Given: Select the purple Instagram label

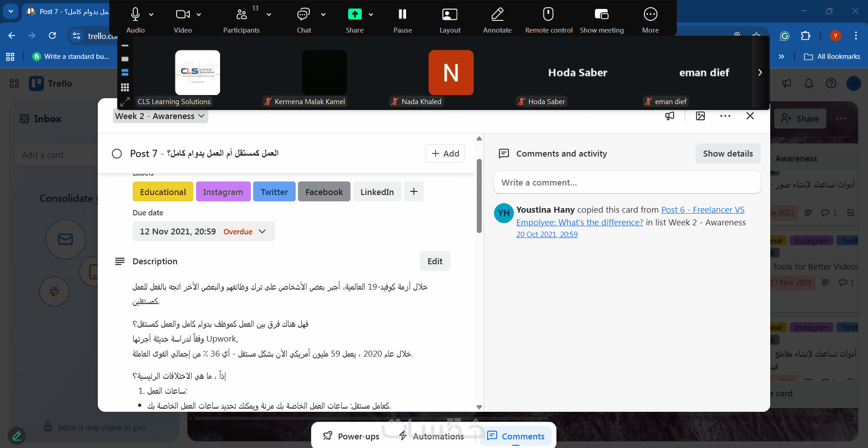Looking at the screenshot, I should [x=223, y=192].
